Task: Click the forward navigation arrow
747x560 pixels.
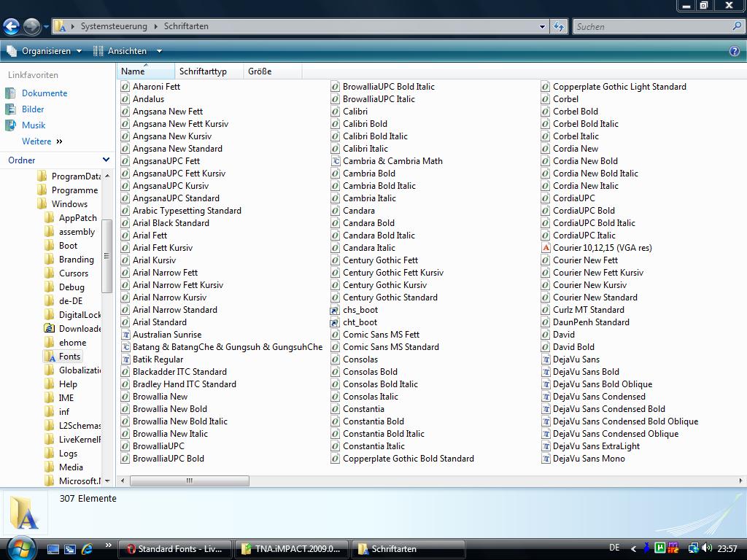Action: point(32,26)
